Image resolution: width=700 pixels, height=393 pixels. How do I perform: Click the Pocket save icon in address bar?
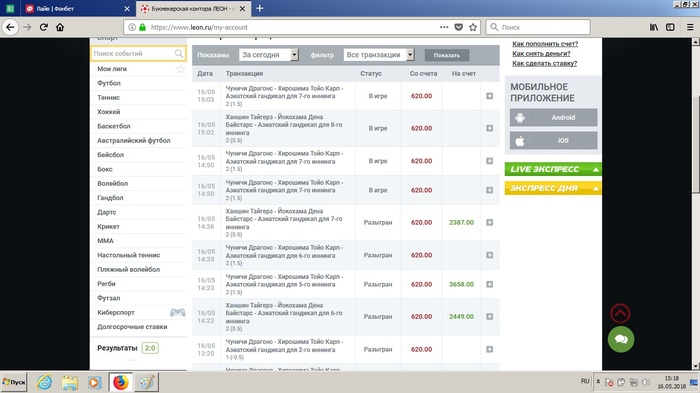[x=458, y=27]
